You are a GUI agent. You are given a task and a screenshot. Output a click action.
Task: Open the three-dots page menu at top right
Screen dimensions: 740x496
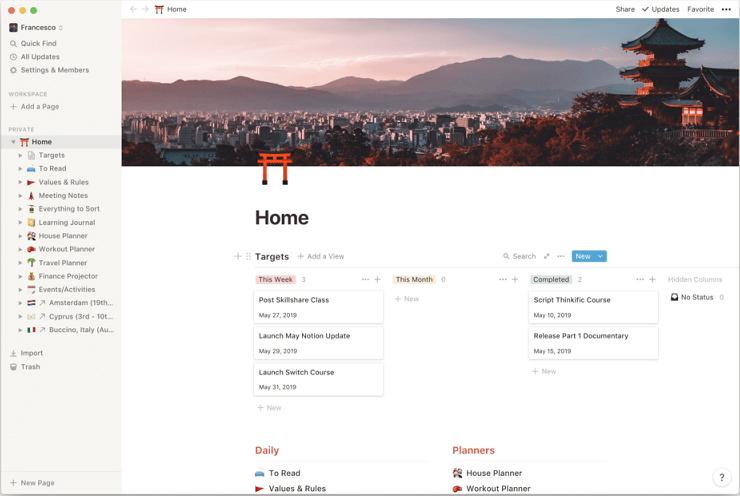(x=726, y=9)
